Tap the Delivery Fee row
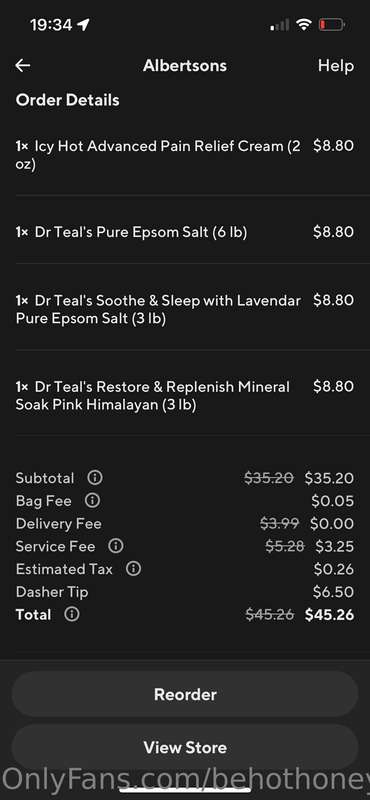The width and height of the screenshot is (370, 800). click(185, 523)
